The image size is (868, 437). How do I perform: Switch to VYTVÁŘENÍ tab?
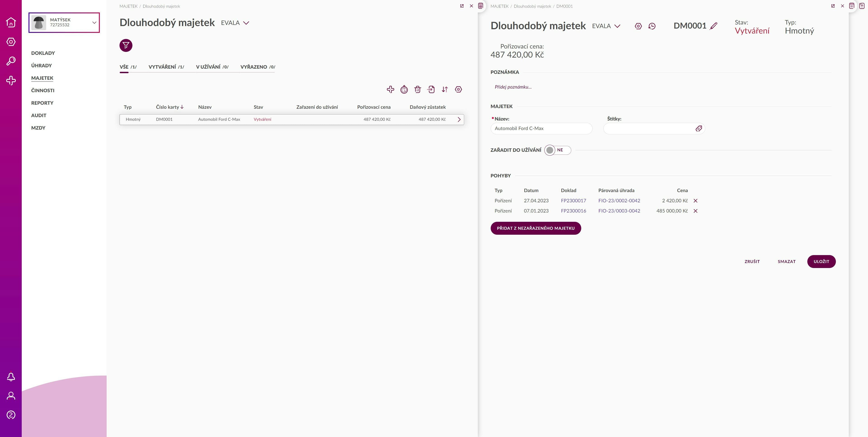166,67
